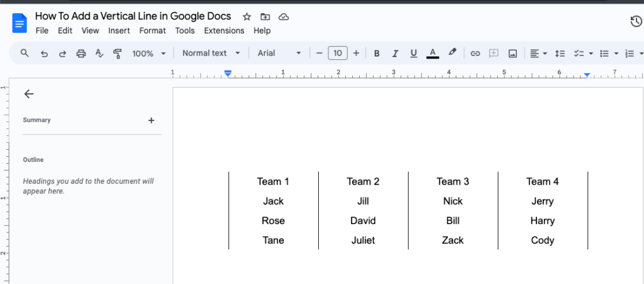Viewport: 644px width, 284px height.
Task: Toggle underline formatting
Action: 413,54
